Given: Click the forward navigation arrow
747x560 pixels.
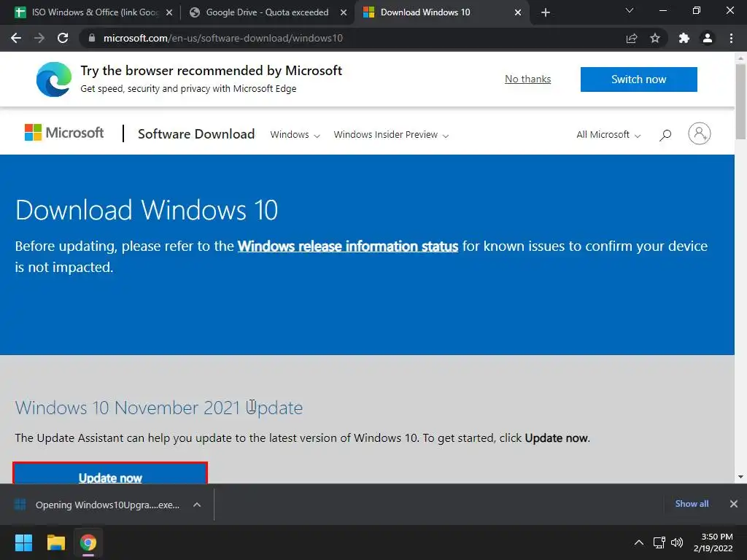Looking at the screenshot, I should coord(39,38).
